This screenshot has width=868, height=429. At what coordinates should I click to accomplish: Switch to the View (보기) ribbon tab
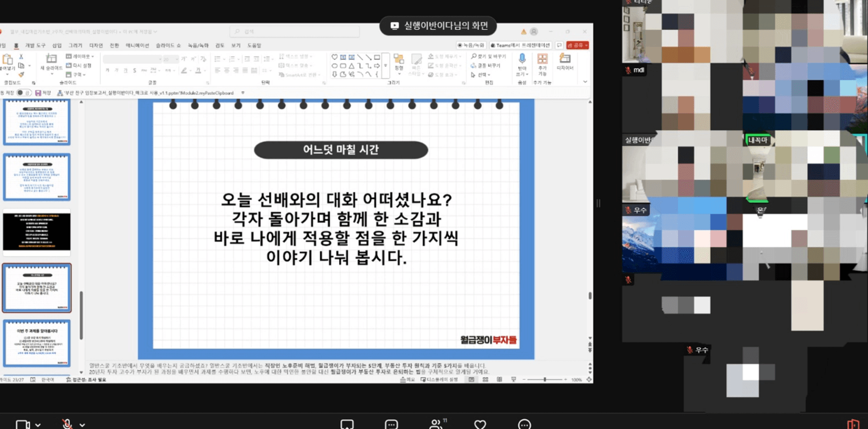[236, 46]
